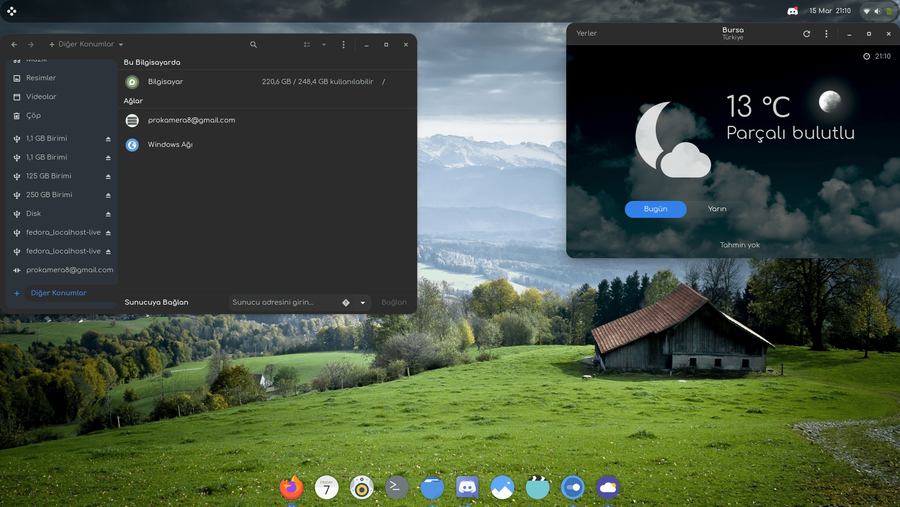The image size is (900, 507).
Task: Refresh the weather for Bursa
Action: pos(807,34)
